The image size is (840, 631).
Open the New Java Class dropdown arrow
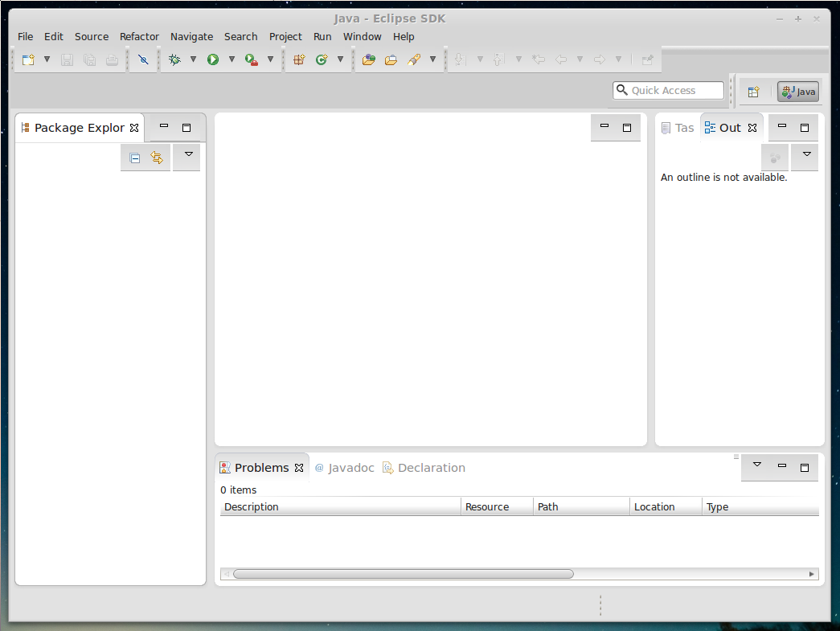(340, 59)
